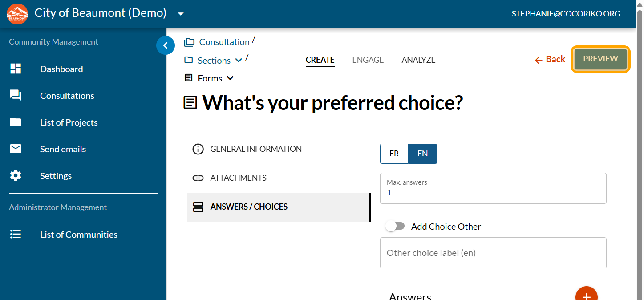Screen dimensions: 644x300
Task: Click the PREVIEW button
Action: (x=600, y=59)
